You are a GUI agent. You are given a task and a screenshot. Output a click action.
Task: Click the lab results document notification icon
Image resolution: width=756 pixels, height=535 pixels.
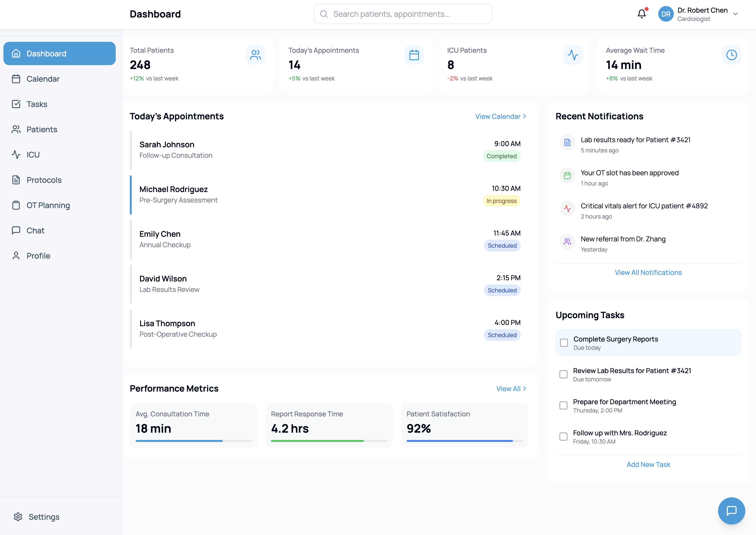pos(567,143)
